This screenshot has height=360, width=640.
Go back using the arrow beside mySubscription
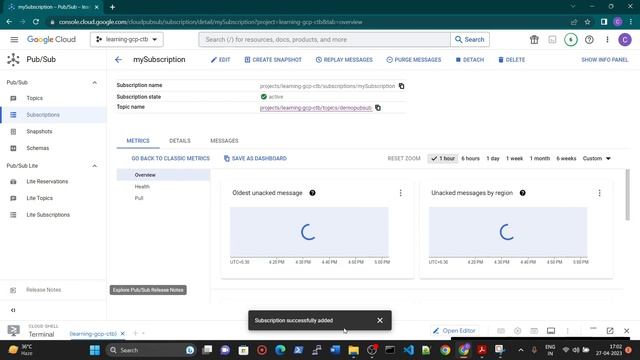(x=118, y=60)
